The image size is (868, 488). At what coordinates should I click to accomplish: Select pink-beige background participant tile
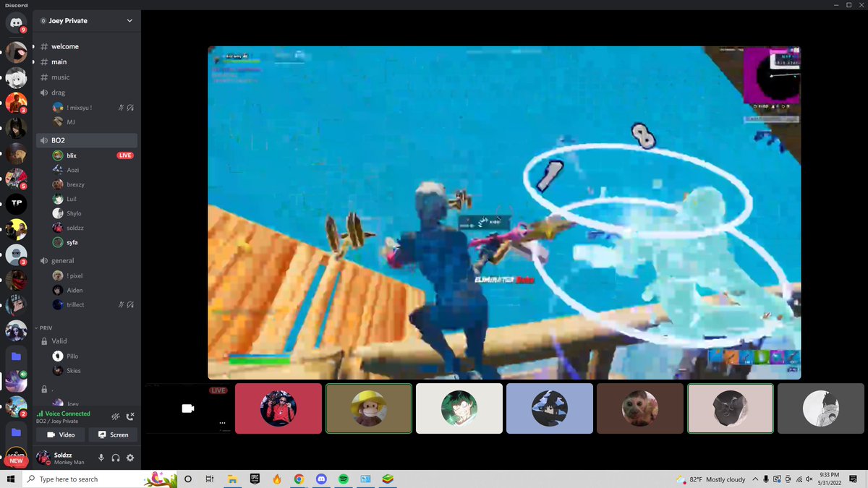pyautogui.click(x=731, y=408)
